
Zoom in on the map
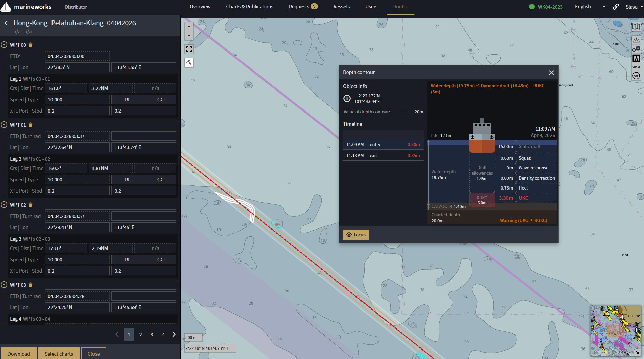(189, 27)
